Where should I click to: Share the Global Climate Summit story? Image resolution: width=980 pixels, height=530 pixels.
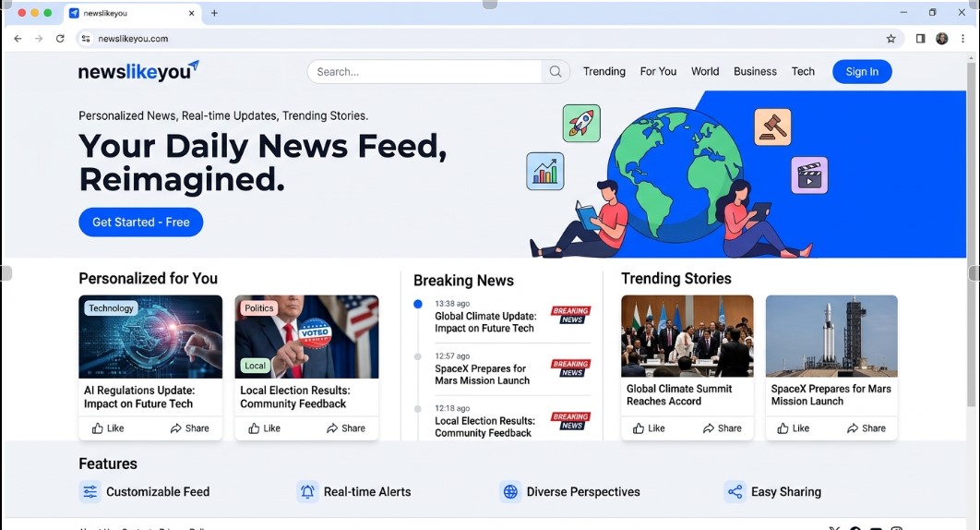723,428
